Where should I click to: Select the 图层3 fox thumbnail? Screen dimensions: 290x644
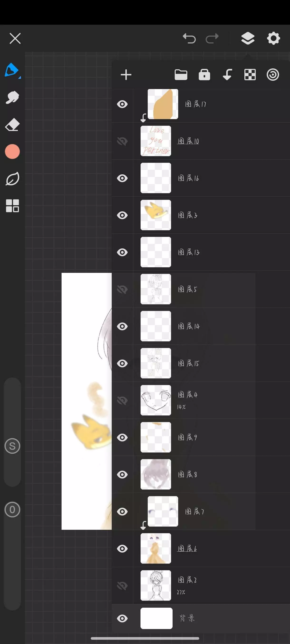(x=156, y=215)
